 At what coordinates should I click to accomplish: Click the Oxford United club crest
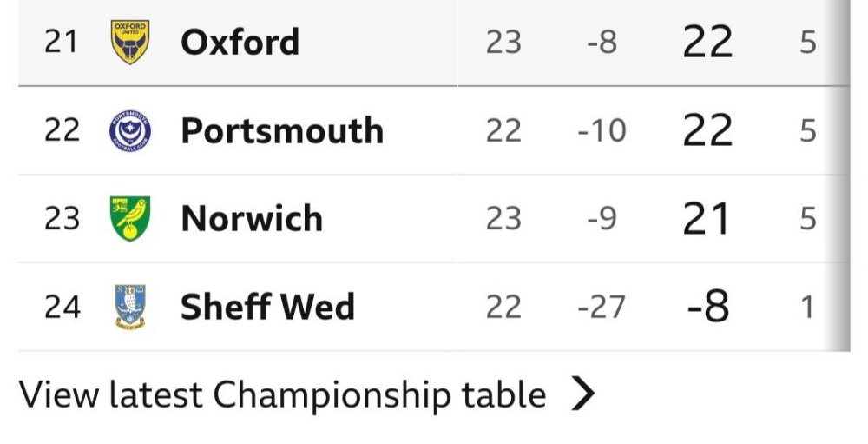130,43
